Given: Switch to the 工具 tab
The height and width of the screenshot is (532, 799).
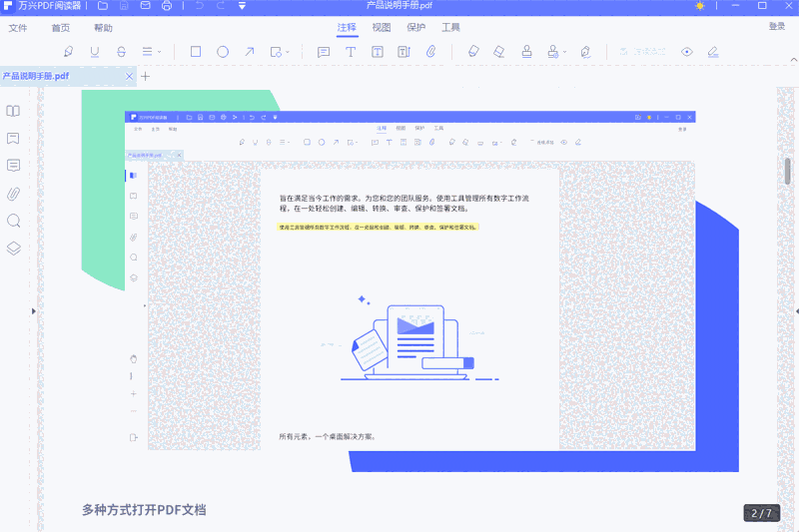Looking at the screenshot, I should [x=450, y=28].
